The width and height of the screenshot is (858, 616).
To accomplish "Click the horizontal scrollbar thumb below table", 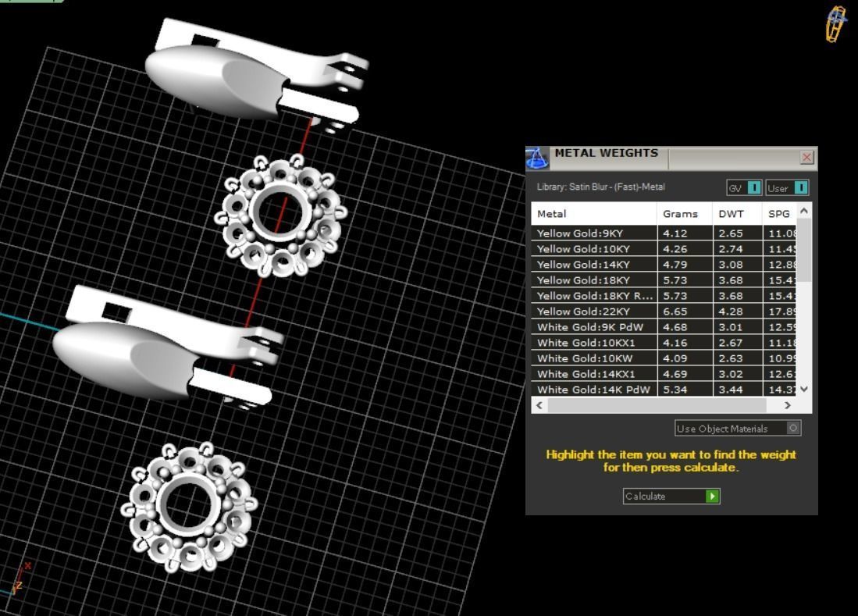I will (657, 405).
